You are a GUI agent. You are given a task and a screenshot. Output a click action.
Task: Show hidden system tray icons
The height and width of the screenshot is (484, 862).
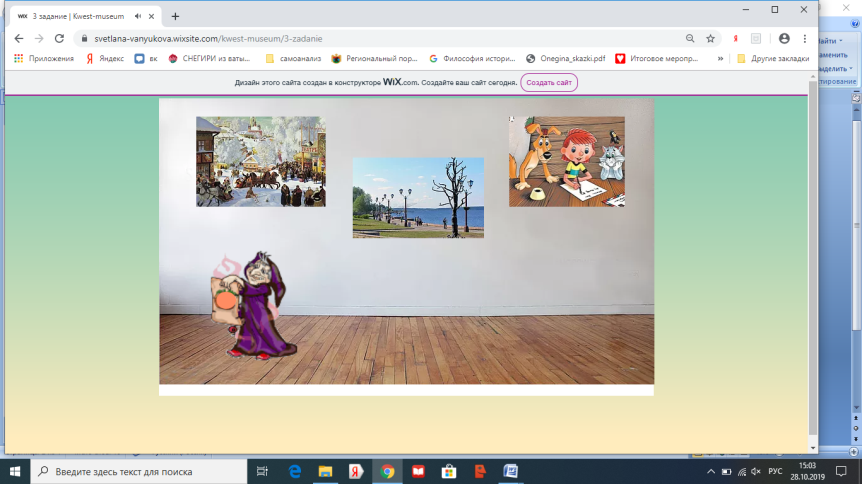tap(711, 471)
